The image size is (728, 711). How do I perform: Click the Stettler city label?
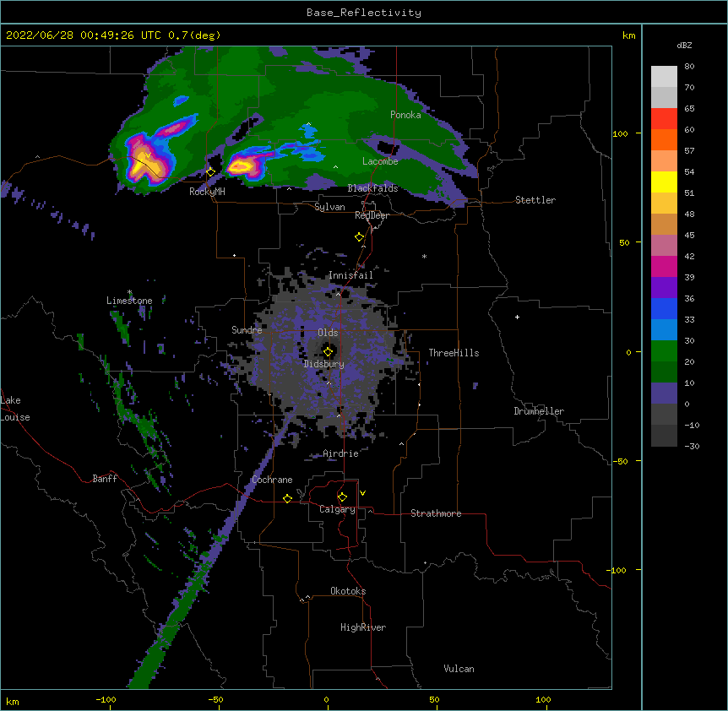click(535, 200)
